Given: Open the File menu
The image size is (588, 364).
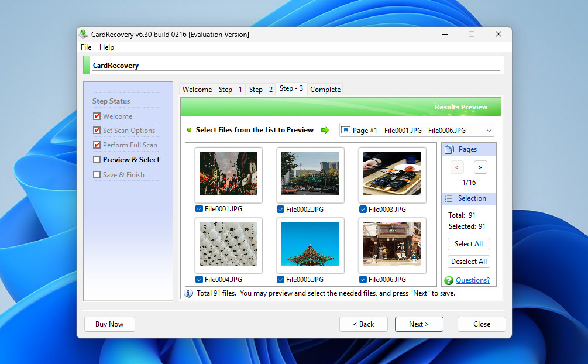Looking at the screenshot, I should tap(86, 47).
